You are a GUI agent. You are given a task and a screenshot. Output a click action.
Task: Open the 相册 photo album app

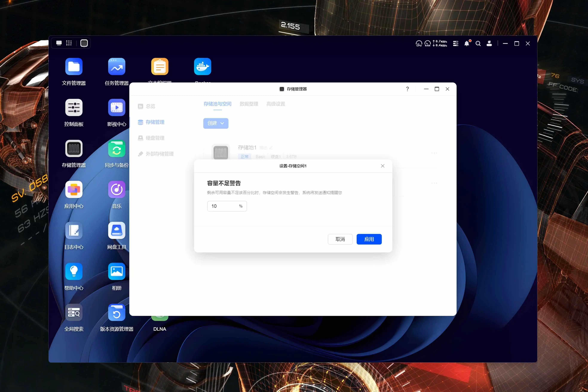click(117, 271)
